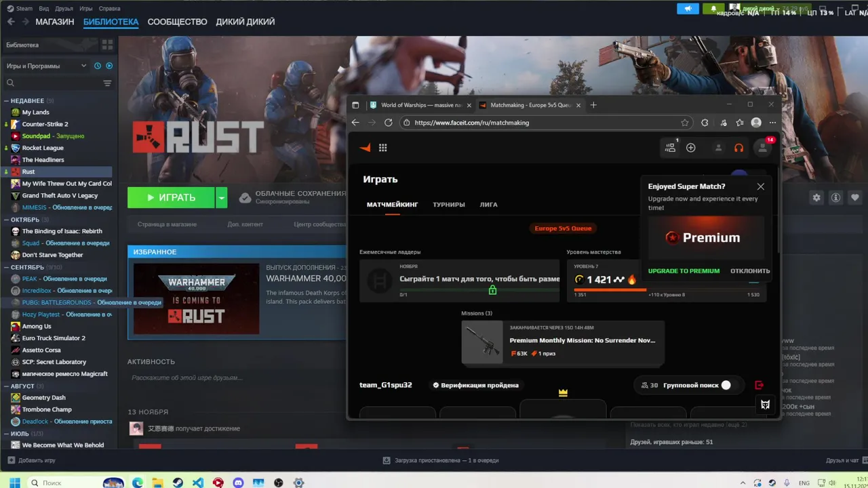
Task: Click the FACEIT friends person icon
Action: click(x=718, y=148)
